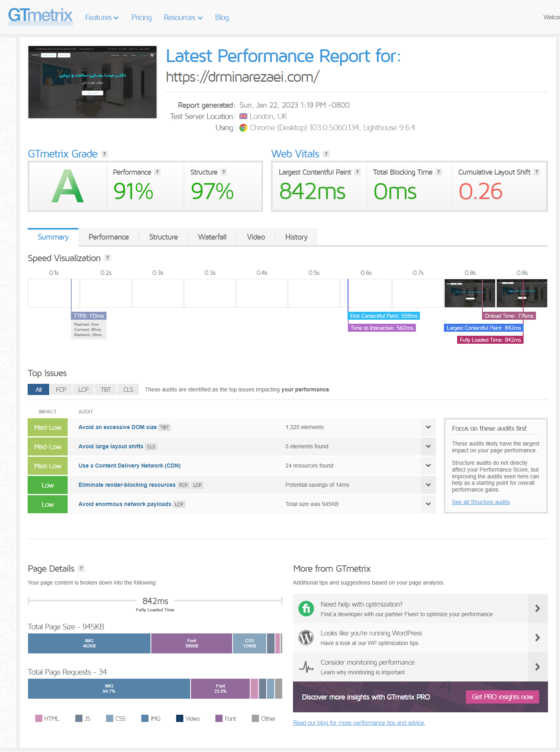
Task: Click Page Details help icon
Action: coord(81,568)
